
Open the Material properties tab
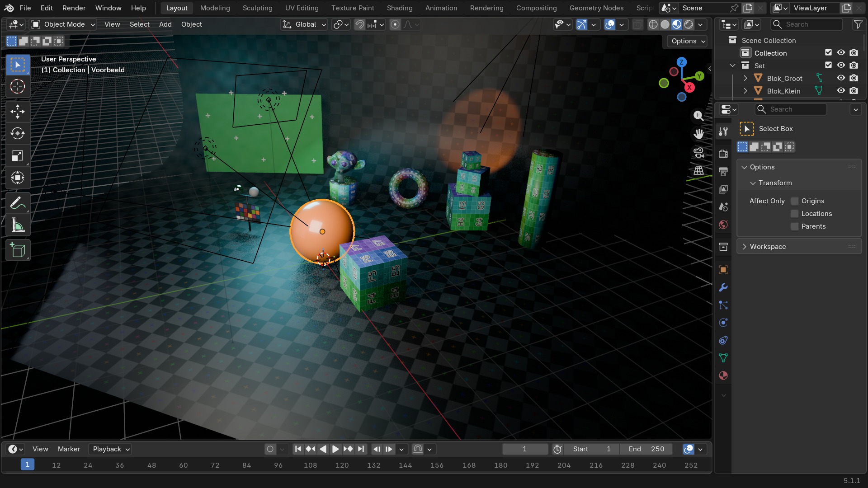click(723, 375)
